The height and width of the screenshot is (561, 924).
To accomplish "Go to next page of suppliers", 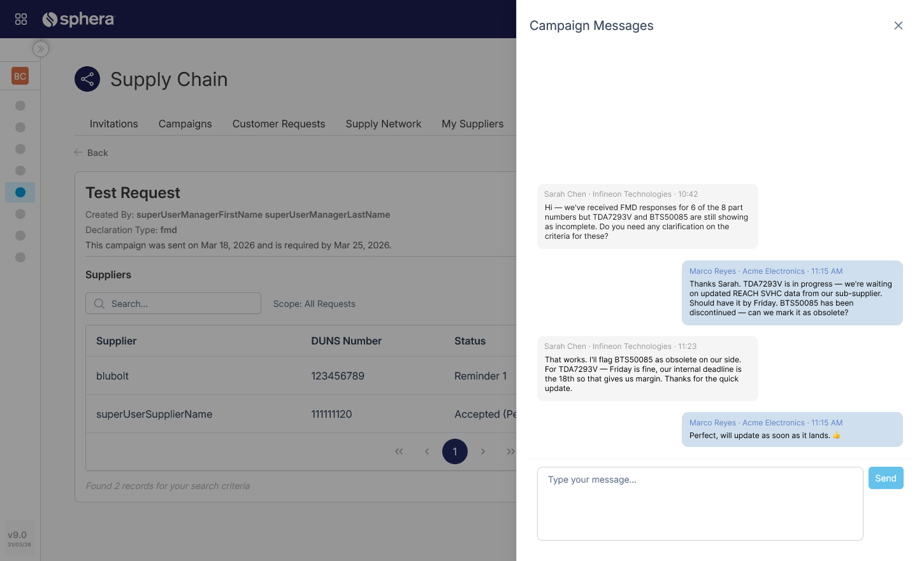I will [x=483, y=451].
